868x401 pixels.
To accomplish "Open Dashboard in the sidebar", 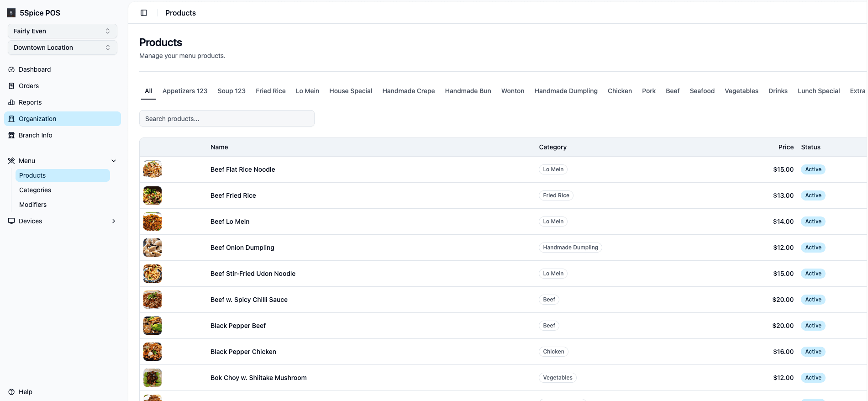I will pos(63,69).
